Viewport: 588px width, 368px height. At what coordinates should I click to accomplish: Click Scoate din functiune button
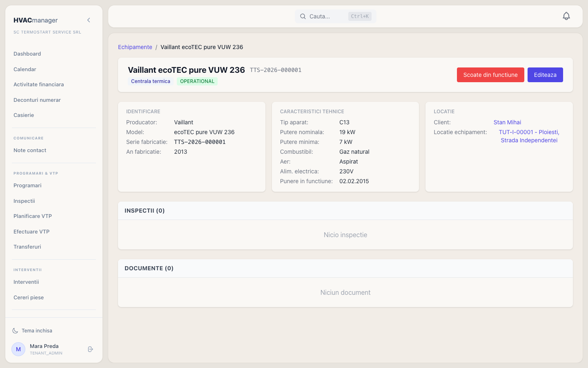490,75
